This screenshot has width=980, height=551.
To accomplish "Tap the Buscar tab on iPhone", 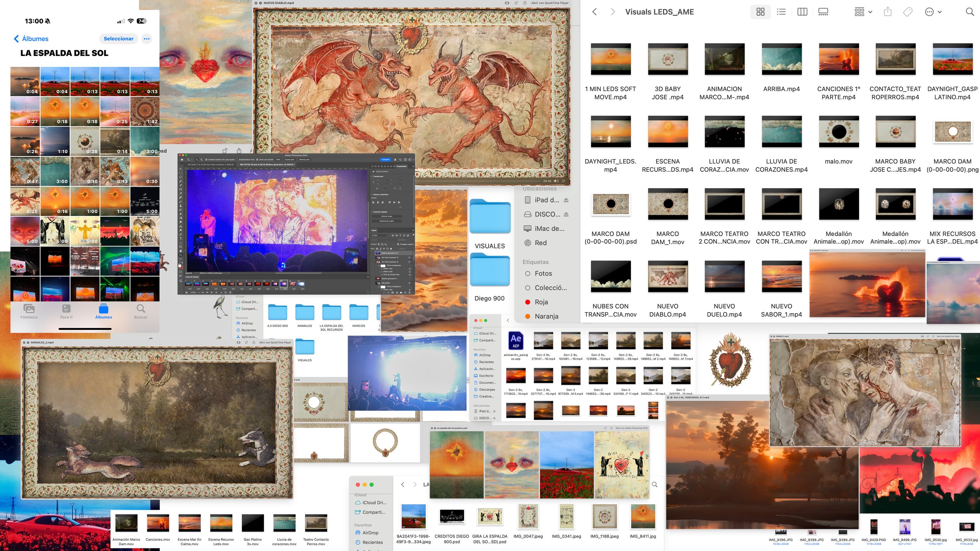I will pos(140,311).
